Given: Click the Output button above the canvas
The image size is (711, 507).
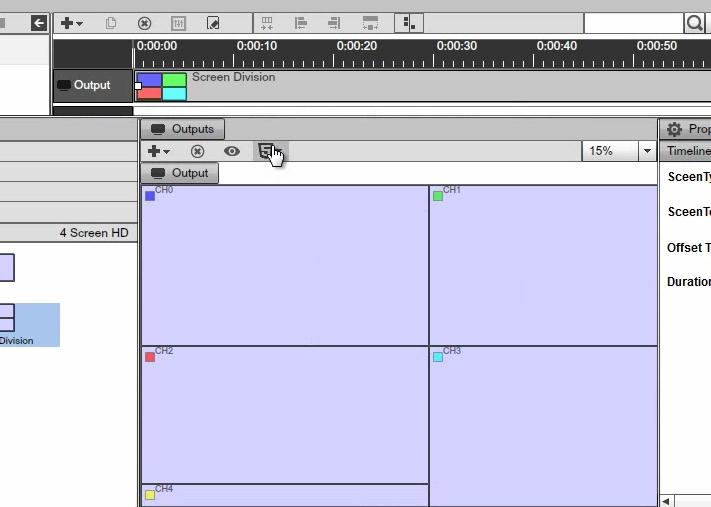Looking at the screenshot, I should 179,173.
